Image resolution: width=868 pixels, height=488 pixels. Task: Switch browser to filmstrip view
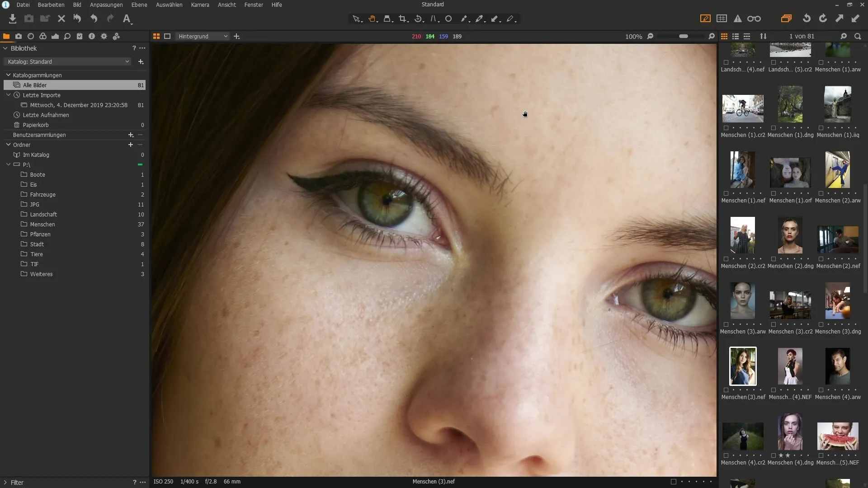(747, 36)
